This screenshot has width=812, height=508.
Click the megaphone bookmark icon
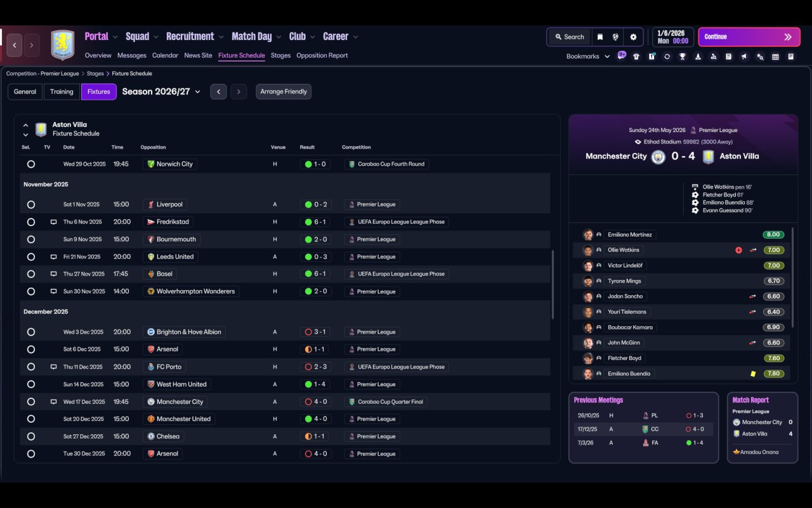[x=744, y=57]
